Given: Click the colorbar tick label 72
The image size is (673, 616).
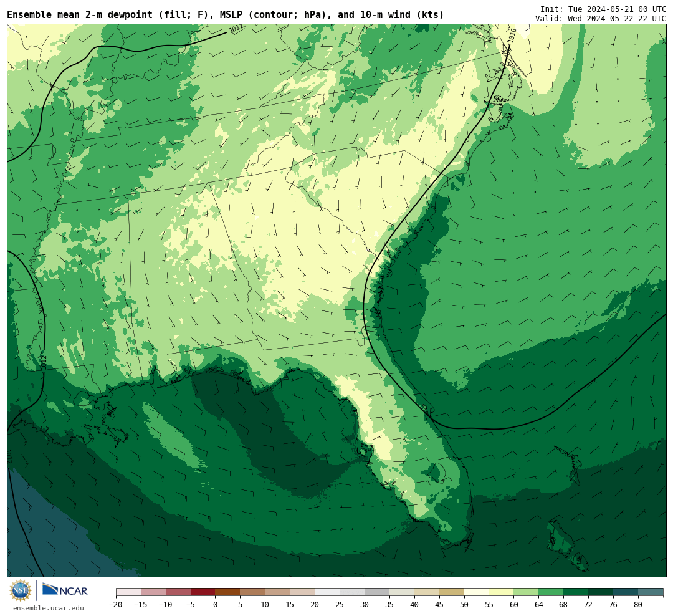Looking at the screenshot, I should 588,604.
